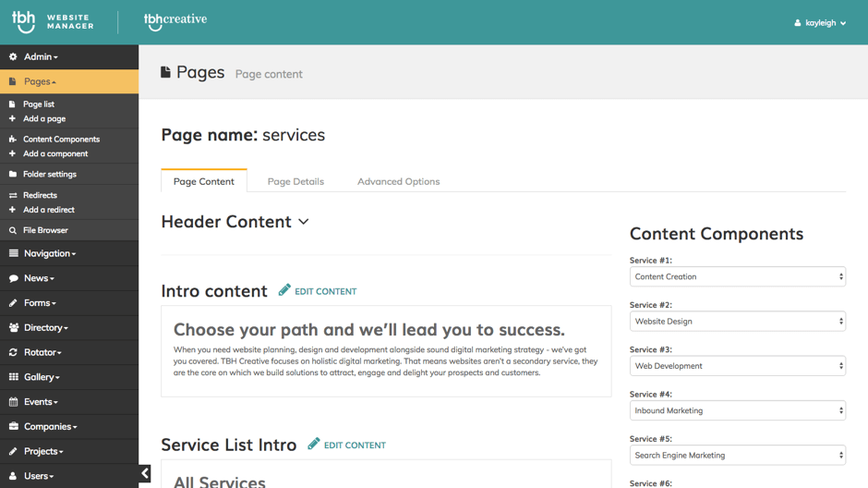Click the Admin gear icon
868x488 pixels.
pyautogui.click(x=13, y=56)
